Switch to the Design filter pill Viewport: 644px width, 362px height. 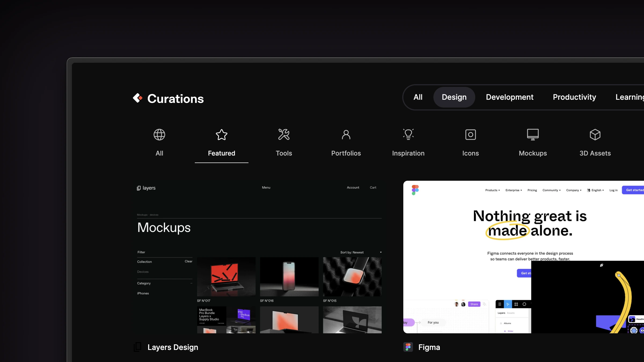tap(454, 97)
